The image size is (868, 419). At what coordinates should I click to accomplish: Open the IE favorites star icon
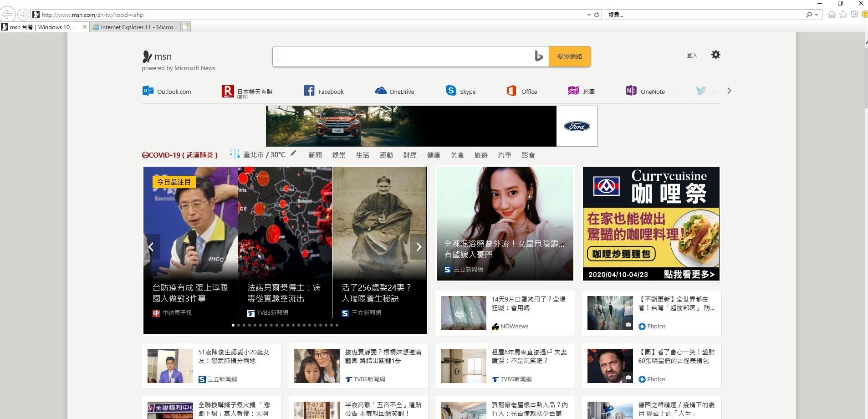843,15
